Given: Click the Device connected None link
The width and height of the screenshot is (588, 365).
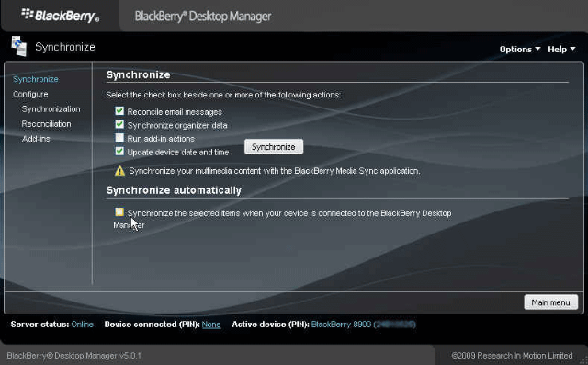Looking at the screenshot, I should click(211, 325).
